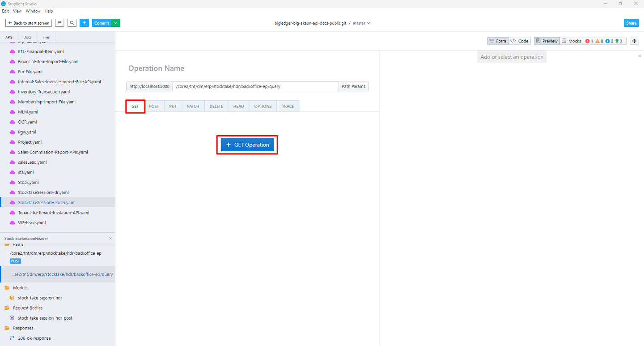
Task: Open the Commit dropdown arrow
Action: point(116,23)
